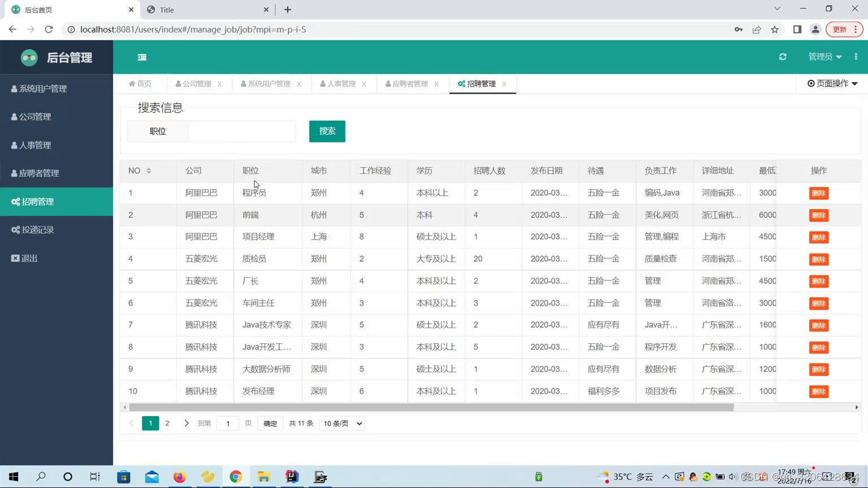Close the 人事管理 tab
The width and height of the screenshot is (868, 488).
tap(364, 84)
